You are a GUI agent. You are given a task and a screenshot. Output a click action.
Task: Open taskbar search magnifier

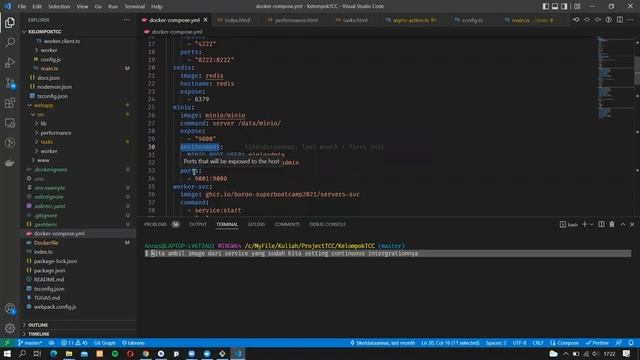click(x=22, y=353)
